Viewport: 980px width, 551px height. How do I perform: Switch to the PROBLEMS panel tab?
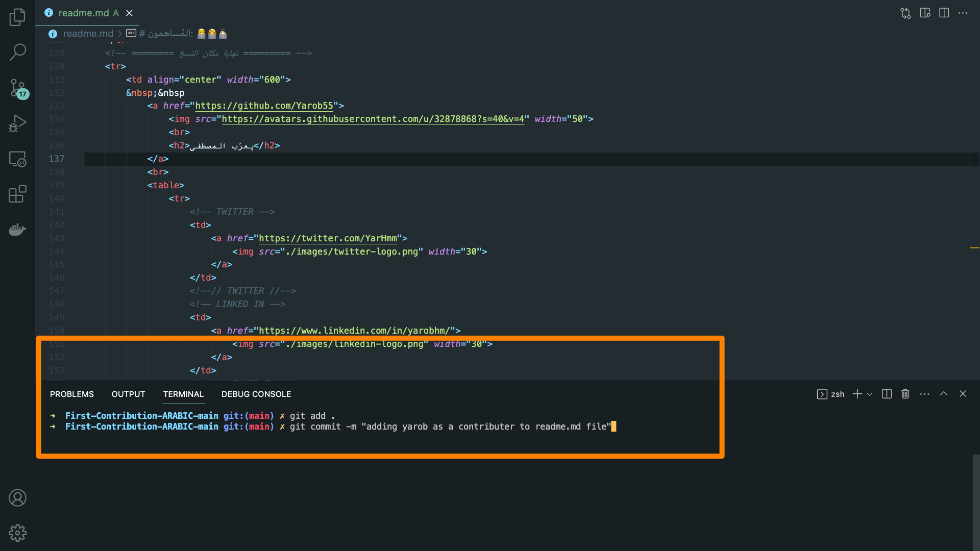coord(72,394)
